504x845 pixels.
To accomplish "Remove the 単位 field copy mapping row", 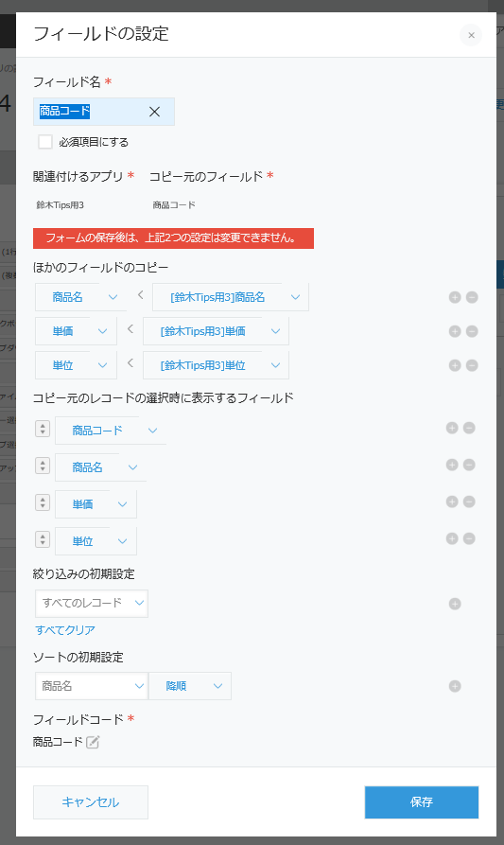I will [x=472, y=365].
